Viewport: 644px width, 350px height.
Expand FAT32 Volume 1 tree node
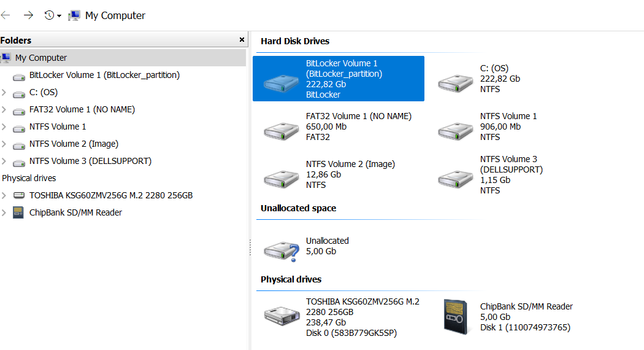(x=4, y=110)
